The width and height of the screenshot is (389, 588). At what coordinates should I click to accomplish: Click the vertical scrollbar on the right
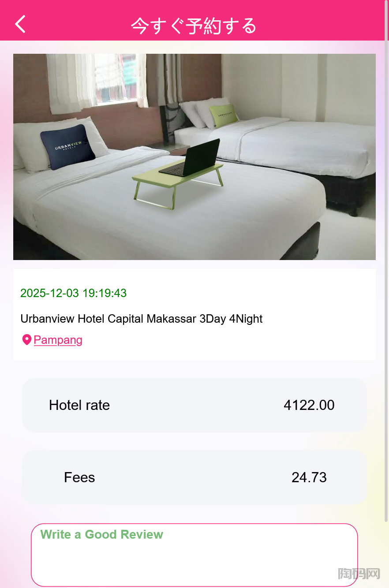[x=386, y=282]
